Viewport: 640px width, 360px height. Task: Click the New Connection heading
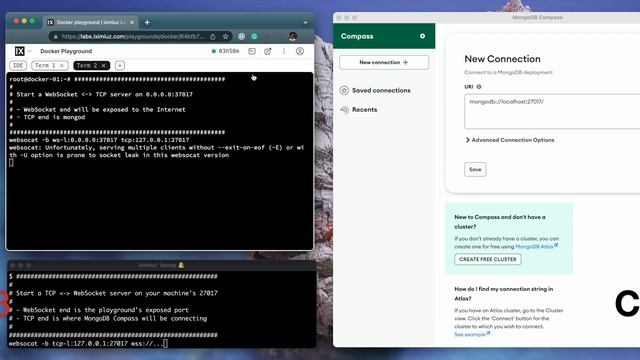(x=502, y=59)
